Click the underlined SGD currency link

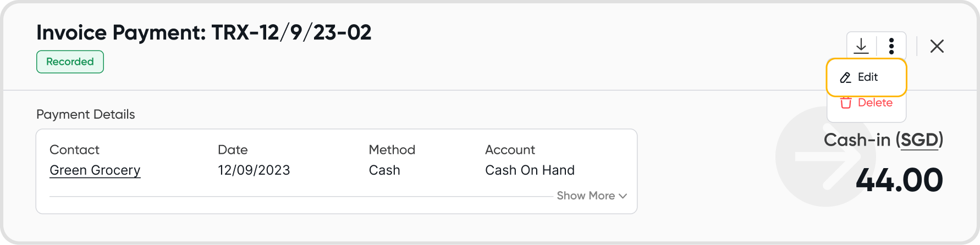[x=920, y=140]
